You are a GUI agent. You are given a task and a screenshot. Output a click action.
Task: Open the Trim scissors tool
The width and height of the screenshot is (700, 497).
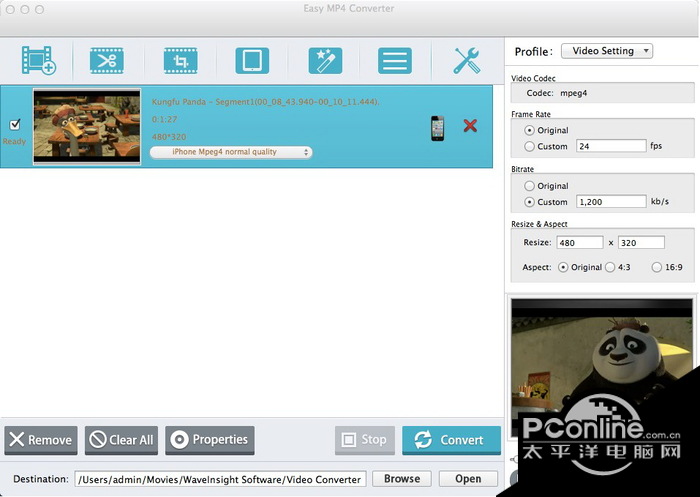point(107,60)
